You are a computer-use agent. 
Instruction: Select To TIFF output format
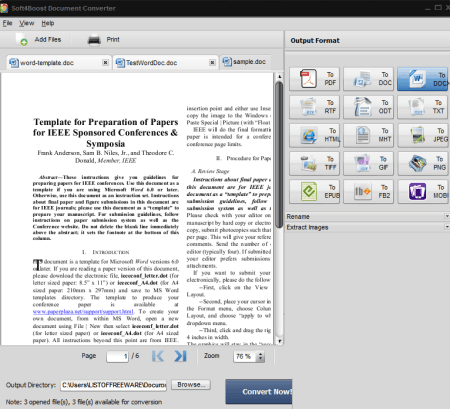point(314,163)
